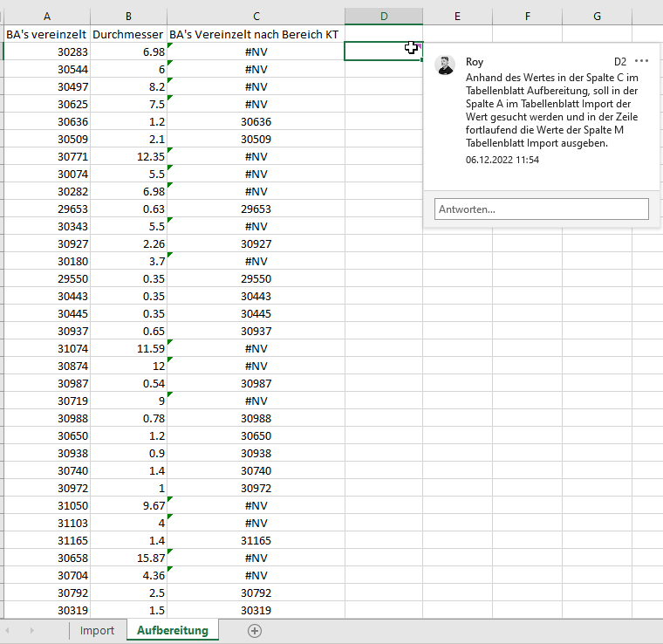The height and width of the screenshot is (644, 663).
Task: Select the BA's vereinzelt header cell
Action: (x=47, y=34)
